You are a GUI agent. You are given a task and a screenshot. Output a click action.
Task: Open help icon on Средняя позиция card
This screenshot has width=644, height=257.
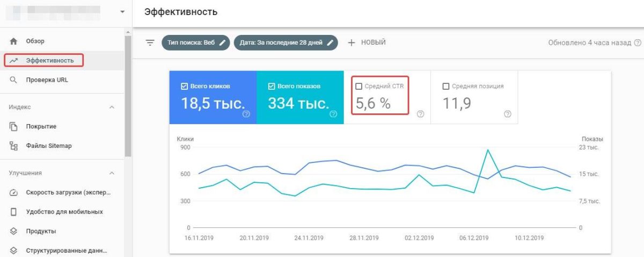[x=508, y=114]
